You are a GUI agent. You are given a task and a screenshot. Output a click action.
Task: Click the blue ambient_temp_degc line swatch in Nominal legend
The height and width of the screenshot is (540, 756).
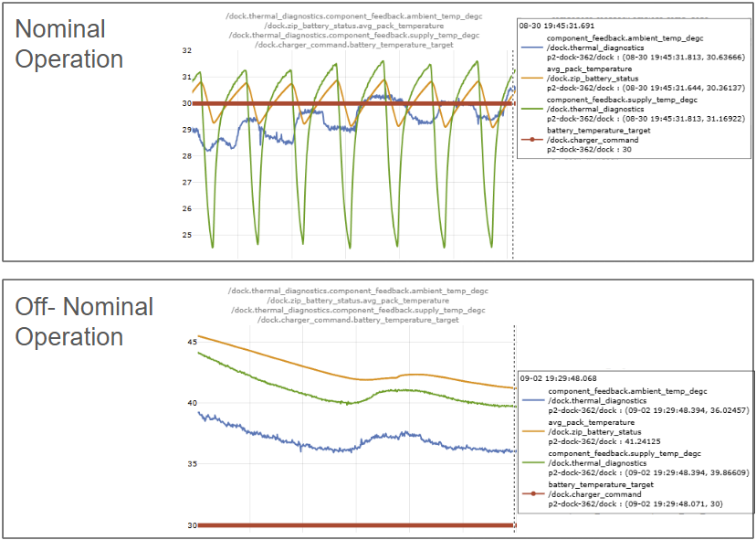point(532,46)
